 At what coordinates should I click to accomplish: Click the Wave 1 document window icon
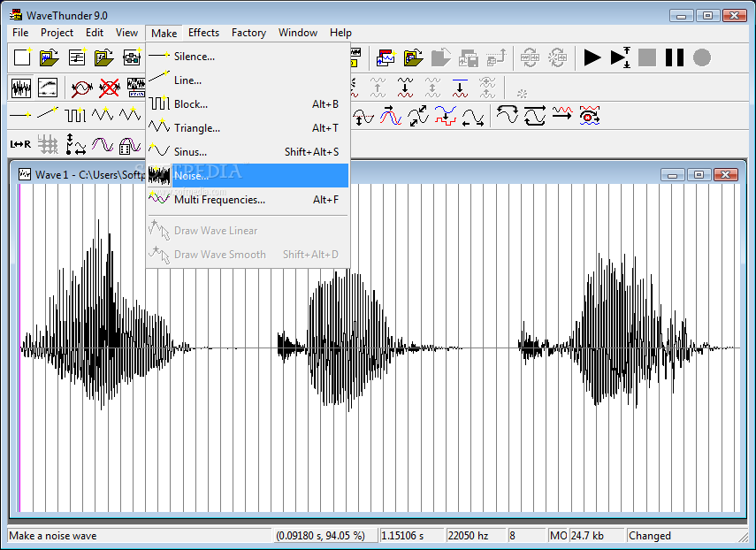(24, 174)
